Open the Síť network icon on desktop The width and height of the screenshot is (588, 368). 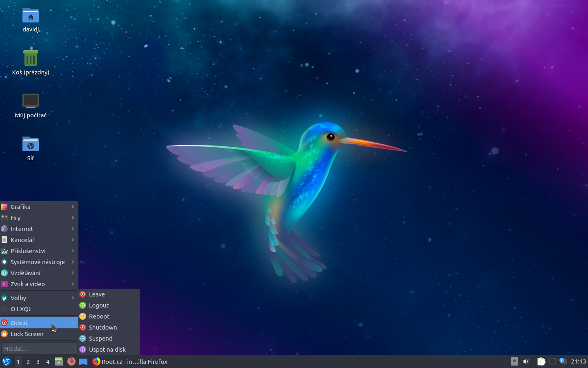point(30,145)
